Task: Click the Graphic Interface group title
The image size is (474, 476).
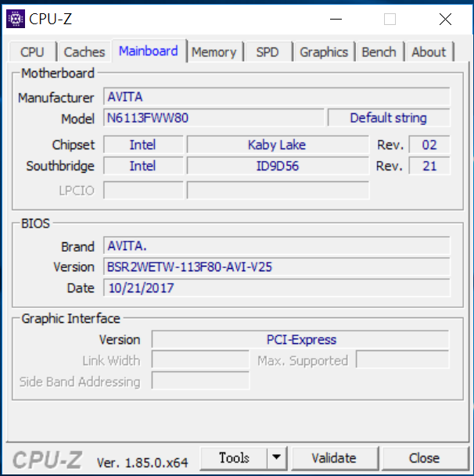Action: click(71, 318)
